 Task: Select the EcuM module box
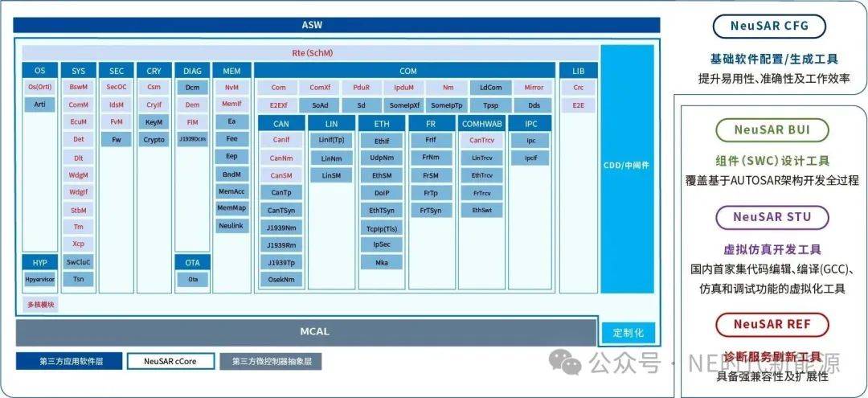point(79,121)
